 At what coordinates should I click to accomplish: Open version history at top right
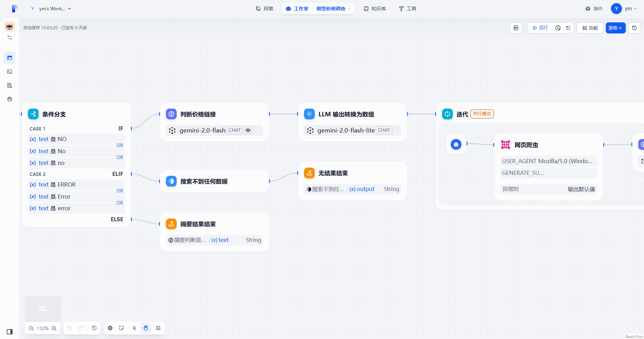tap(634, 28)
